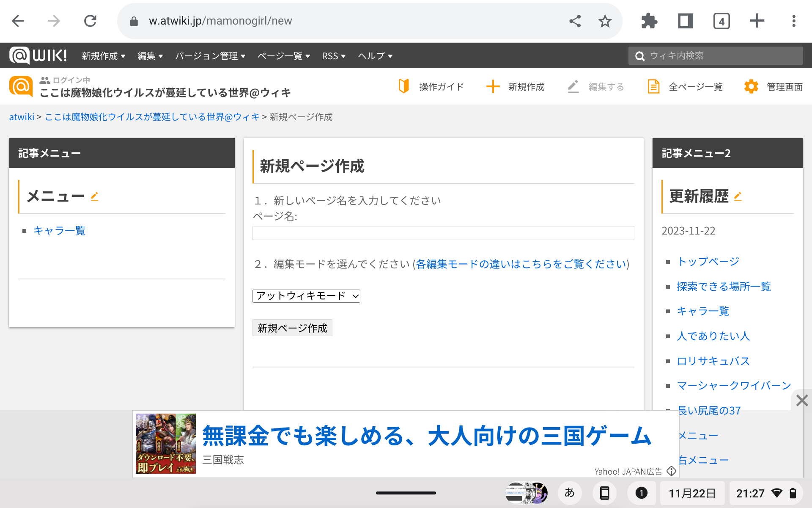
Task: Open the 管理画面 gear icon
Action: (x=751, y=86)
